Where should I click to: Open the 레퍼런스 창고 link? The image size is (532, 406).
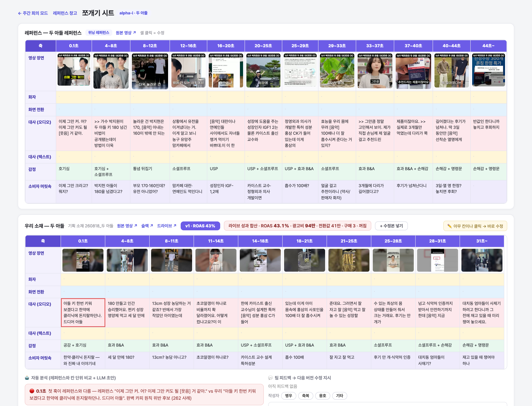tap(65, 13)
